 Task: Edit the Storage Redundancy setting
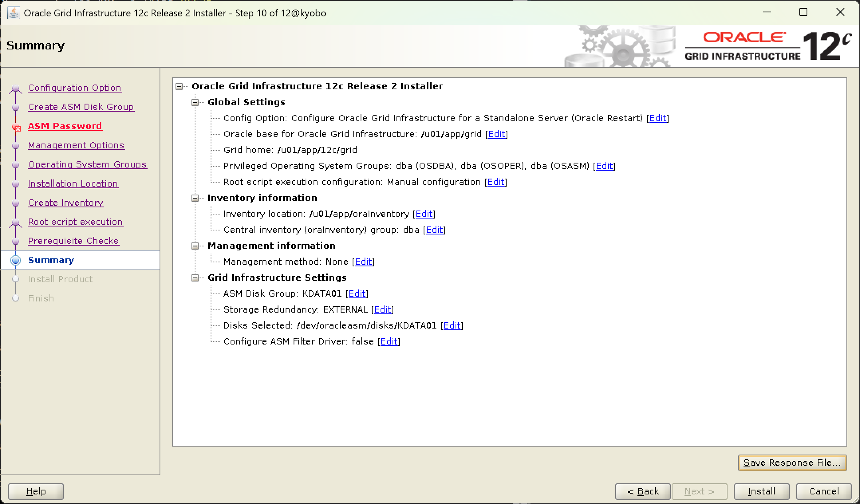coord(382,310)
